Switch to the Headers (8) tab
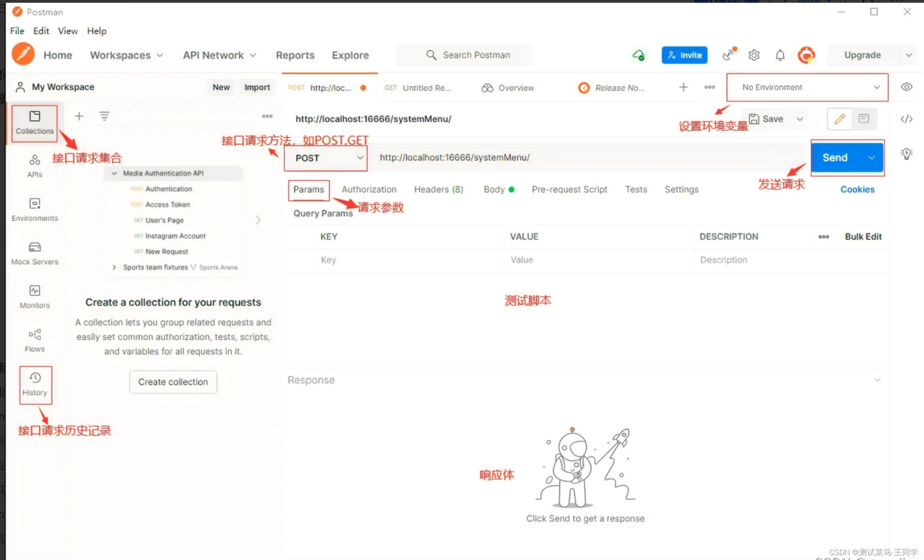This screenshot has width=924, height=560. coord(439,190)
